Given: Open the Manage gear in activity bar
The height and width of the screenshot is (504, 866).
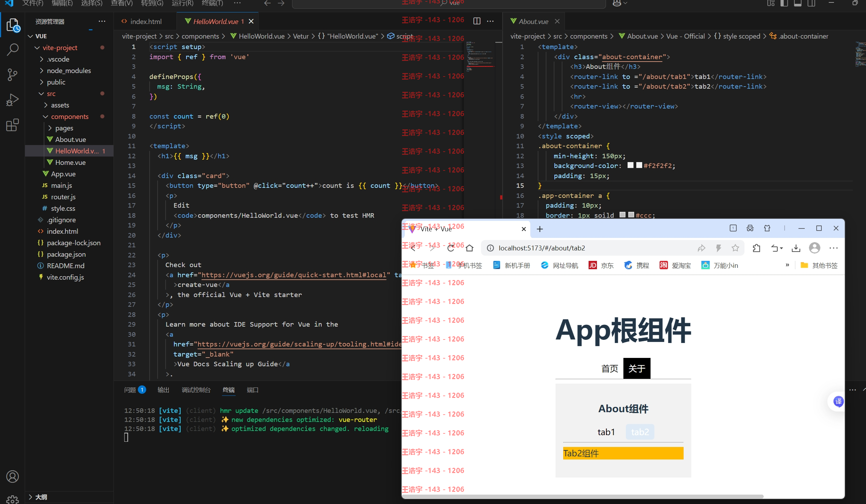Looking at the screenshot, I should pos(13,499).
